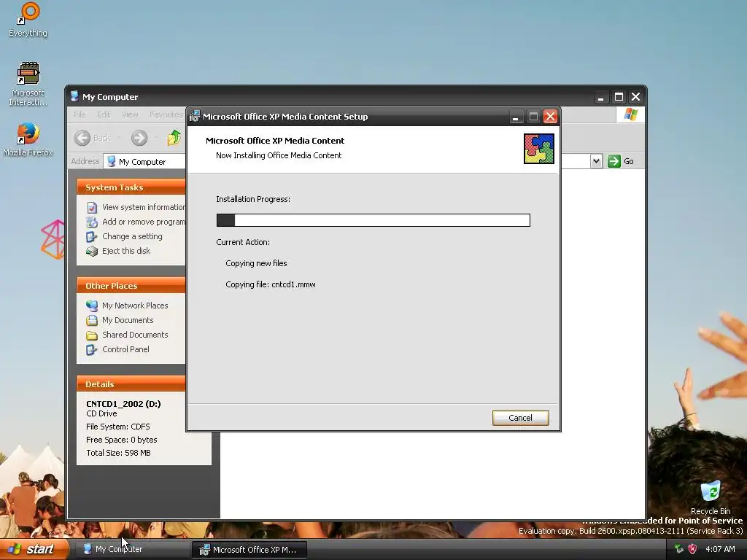Maximize the My Computer window
Screen dimensions: 747x560
tap(619, 97)
